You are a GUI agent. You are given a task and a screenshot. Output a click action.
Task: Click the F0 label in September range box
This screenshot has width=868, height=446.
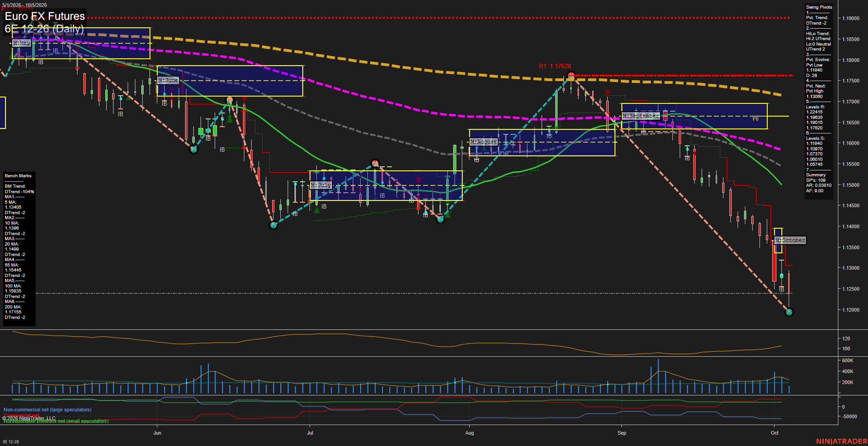(755, 119)
